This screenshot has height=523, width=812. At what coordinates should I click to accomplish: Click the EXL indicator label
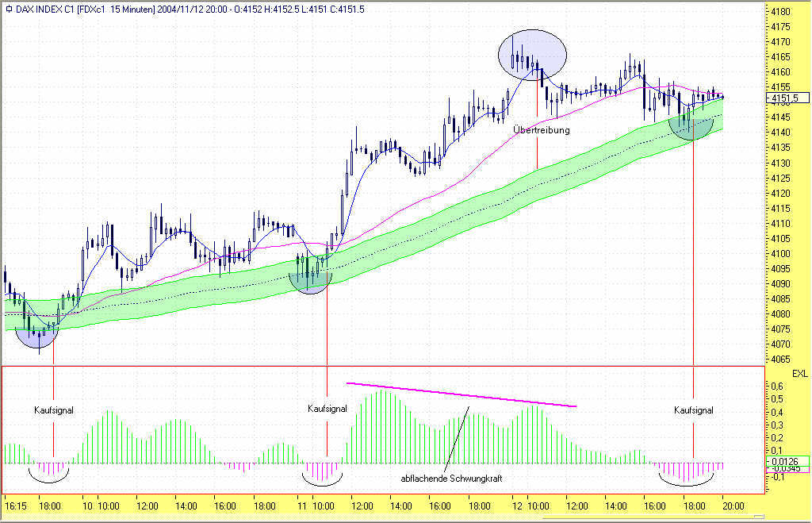coord(799,374)
